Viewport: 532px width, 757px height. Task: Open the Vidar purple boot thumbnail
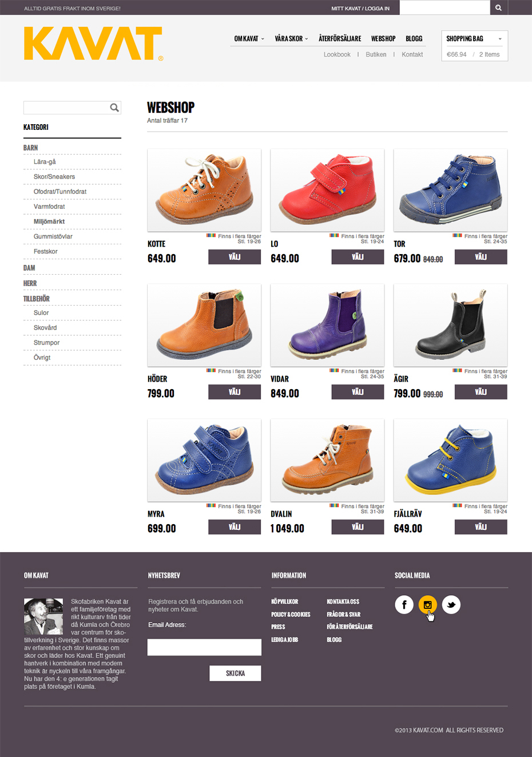coord(327,325)
